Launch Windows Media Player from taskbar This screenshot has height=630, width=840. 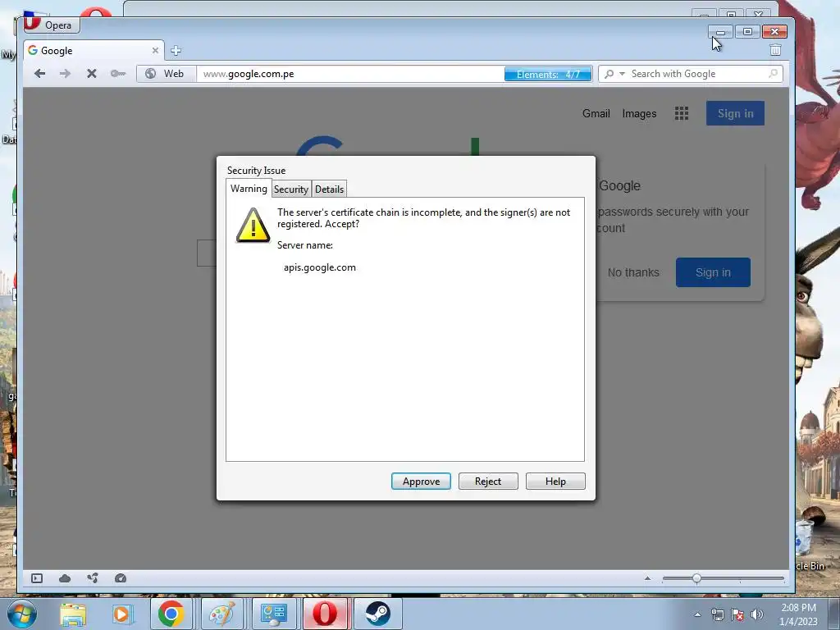(121, 614)
